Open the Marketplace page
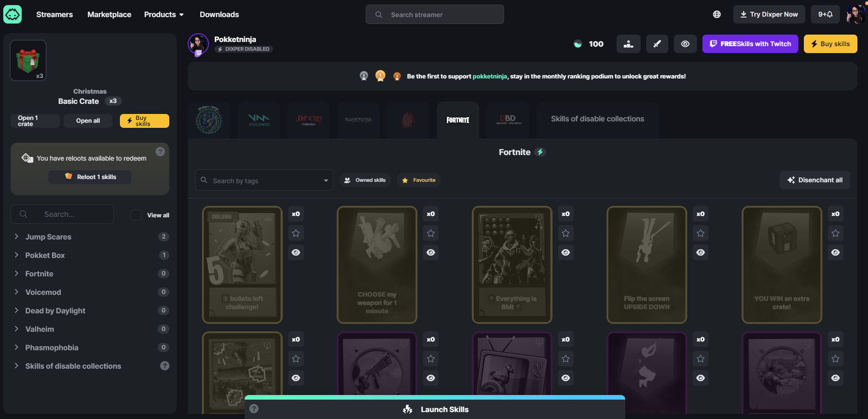The image size is (868, 419). (x=109, y=14)
